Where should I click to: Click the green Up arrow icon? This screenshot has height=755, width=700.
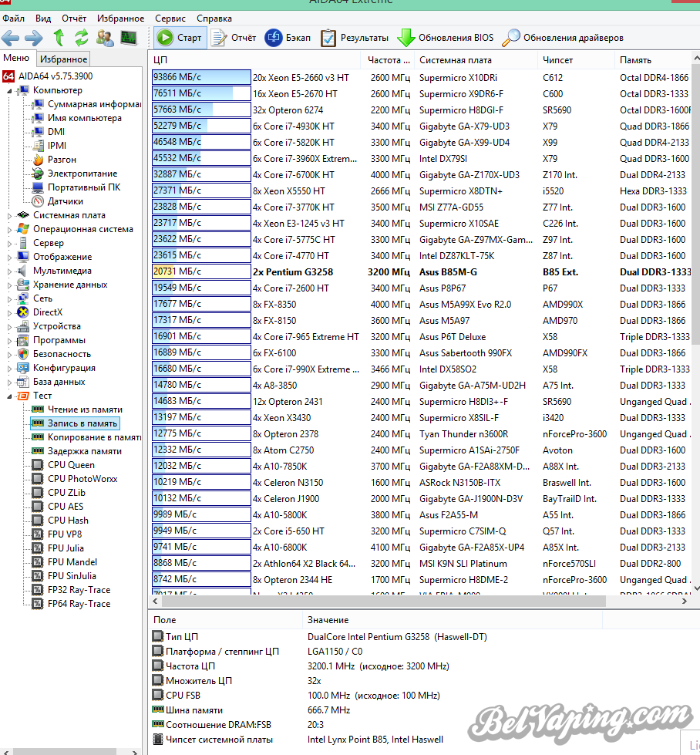tap(59, 38)
